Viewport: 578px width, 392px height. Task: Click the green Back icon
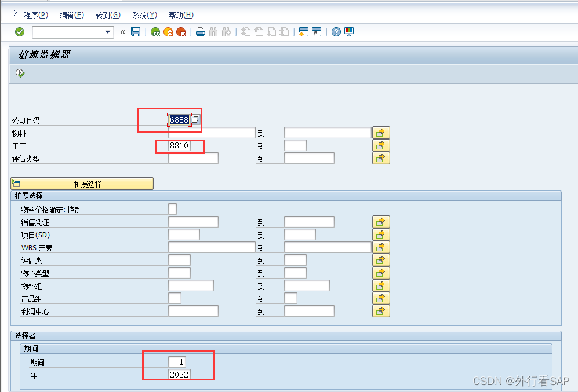[x=155, y=32]
